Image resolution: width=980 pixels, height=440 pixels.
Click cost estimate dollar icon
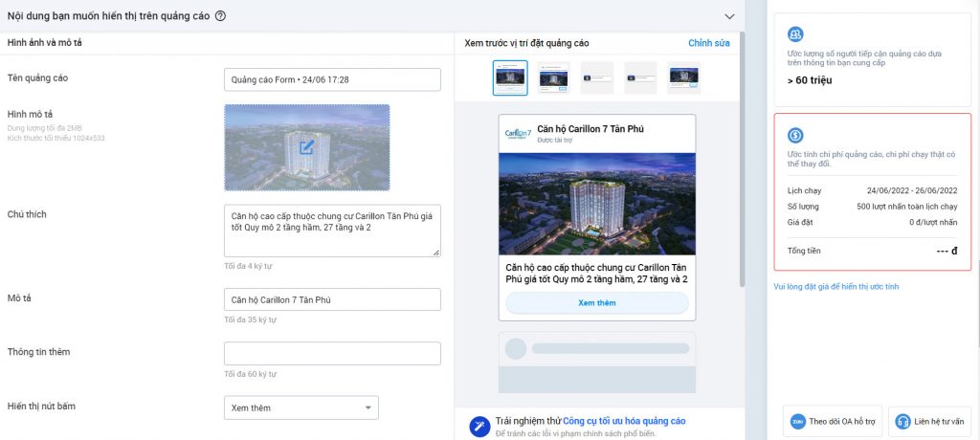(795, 135)
